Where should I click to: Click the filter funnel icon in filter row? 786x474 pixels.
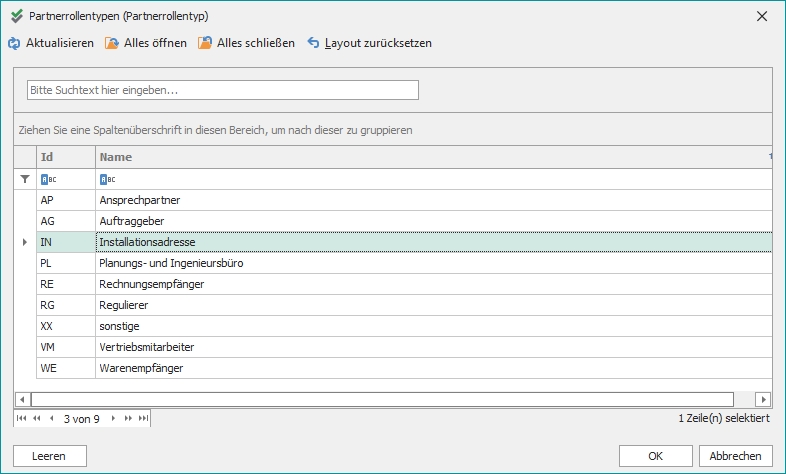pyautogui.click(x=25, y=179)
